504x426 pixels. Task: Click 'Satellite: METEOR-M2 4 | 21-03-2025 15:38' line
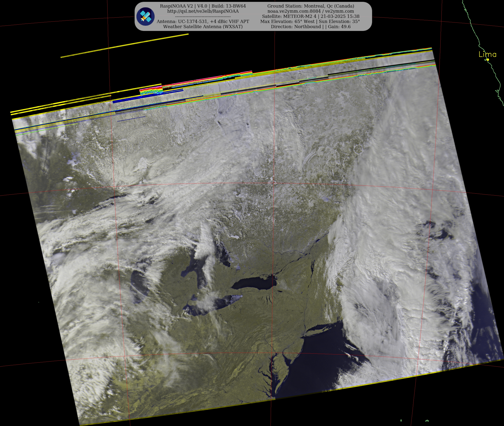click(311, 16)
